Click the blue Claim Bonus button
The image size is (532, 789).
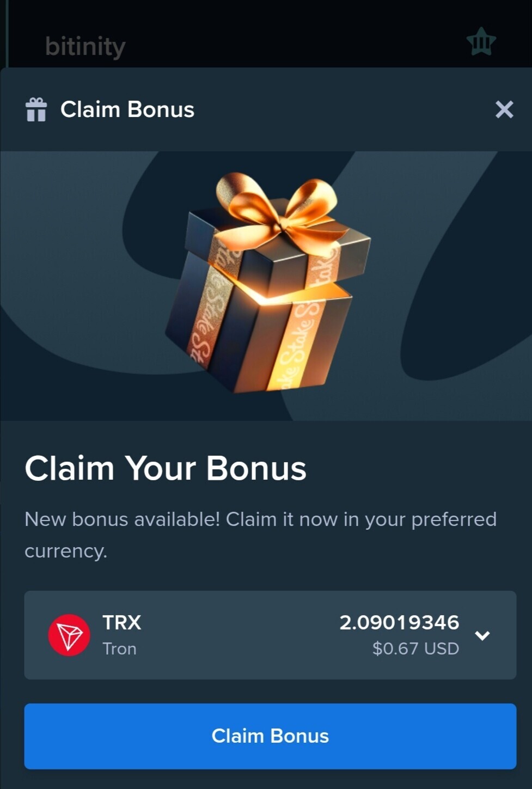[x=270, y=736]
